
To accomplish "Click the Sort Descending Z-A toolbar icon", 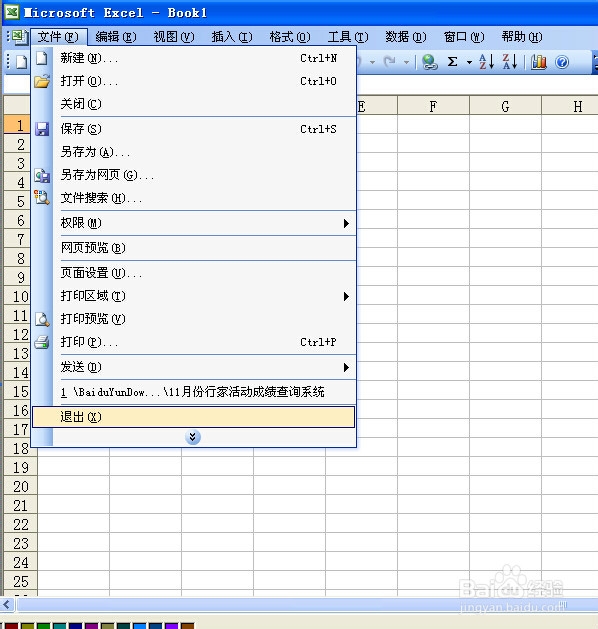I will pyautogui.click(x=510, y=62).
